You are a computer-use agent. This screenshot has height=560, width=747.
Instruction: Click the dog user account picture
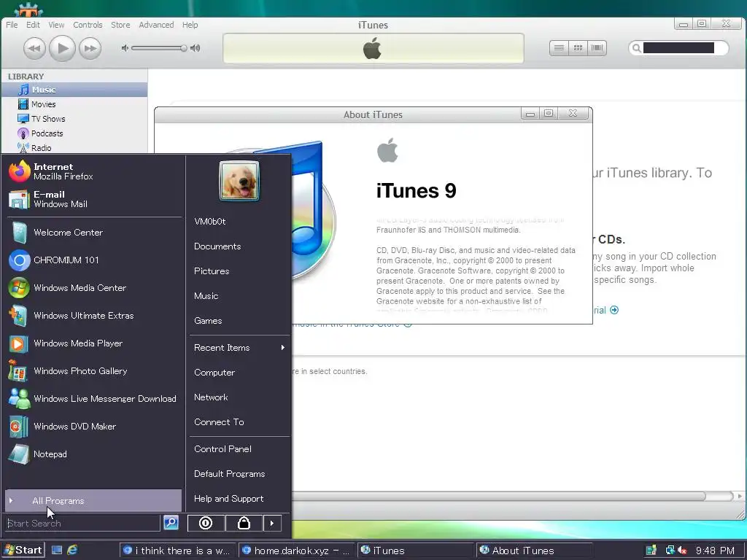coord(239,181)
